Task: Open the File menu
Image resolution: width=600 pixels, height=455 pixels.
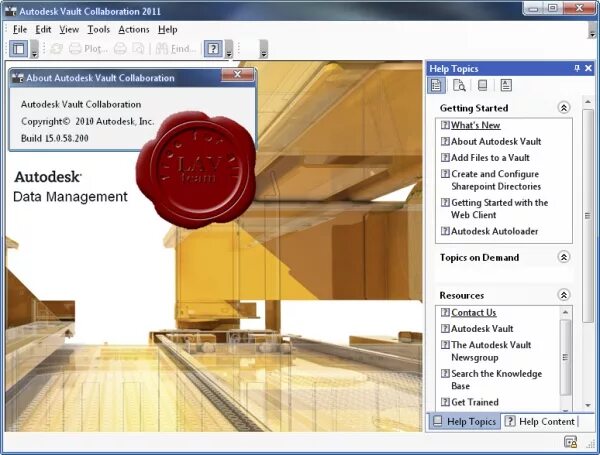Action: (20, 29)
